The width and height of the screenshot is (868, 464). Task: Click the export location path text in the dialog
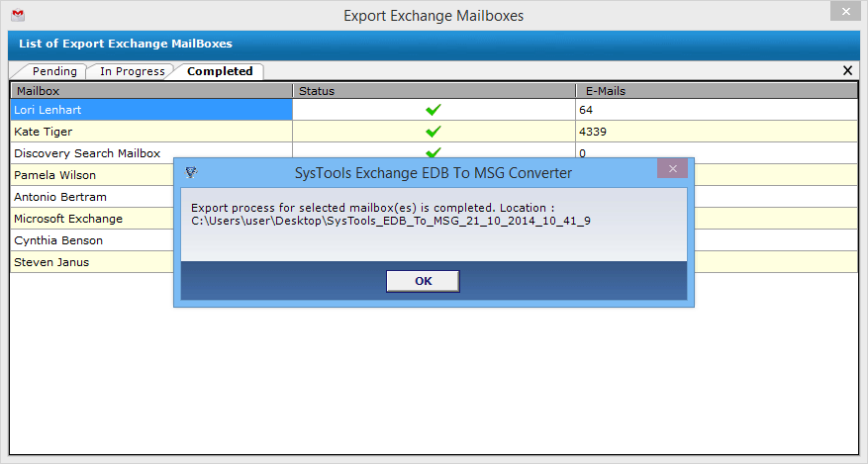(391, 222)
